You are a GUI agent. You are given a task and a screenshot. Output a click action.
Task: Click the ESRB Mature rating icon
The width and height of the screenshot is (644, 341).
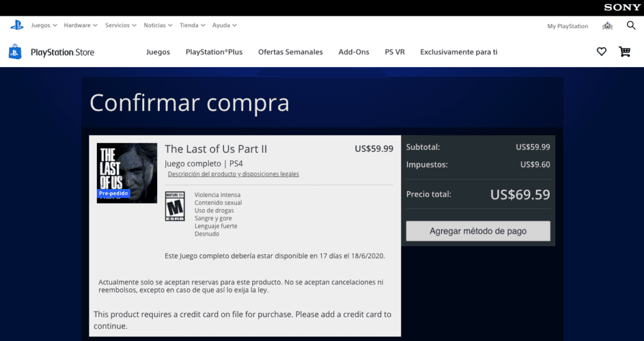pyautogui.click(x=175, y=206)
